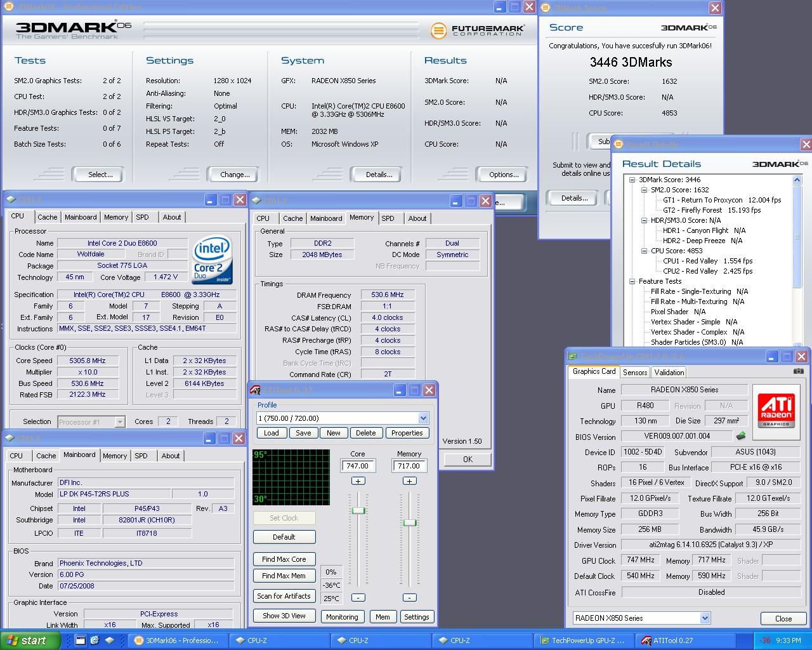The width and height of the screenshot is (812, 650).
Task: Click the Properties button in ATITool
Action: (x=407, y=433)
